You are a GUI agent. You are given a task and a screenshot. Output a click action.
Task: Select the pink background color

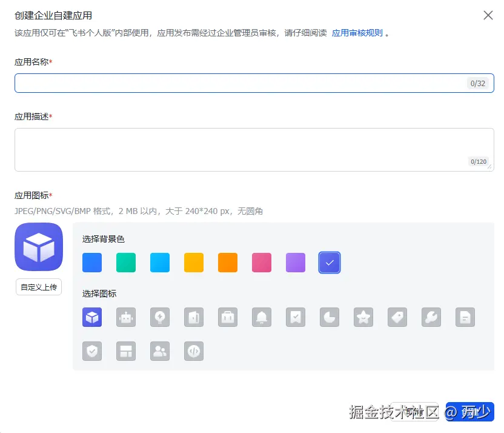262,263
